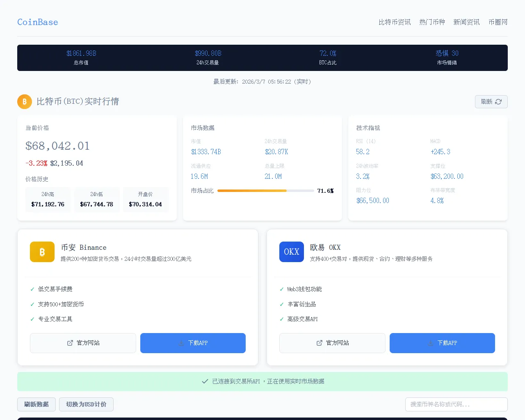Open the 热门币种 navigation item
The image size is (525, 420).
[x=432, y=22]
